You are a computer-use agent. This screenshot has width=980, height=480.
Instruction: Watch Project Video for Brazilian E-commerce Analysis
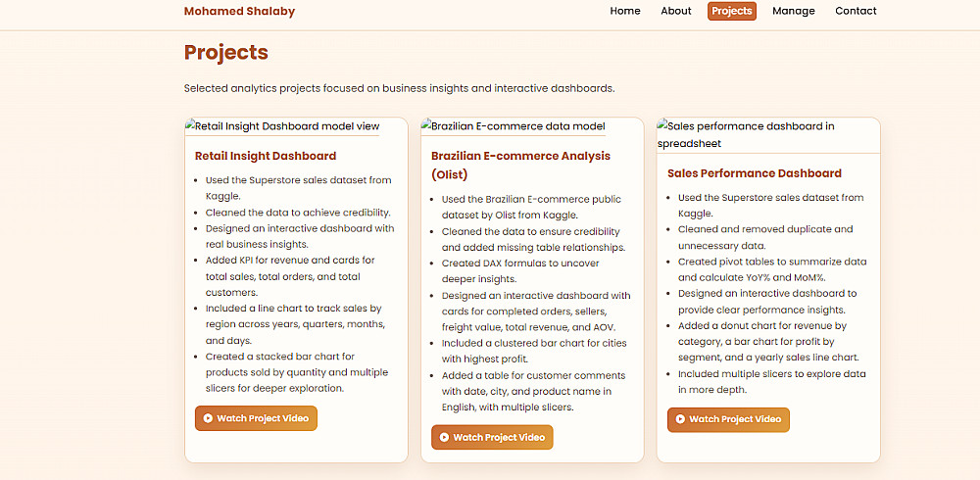tap(493, 438)
